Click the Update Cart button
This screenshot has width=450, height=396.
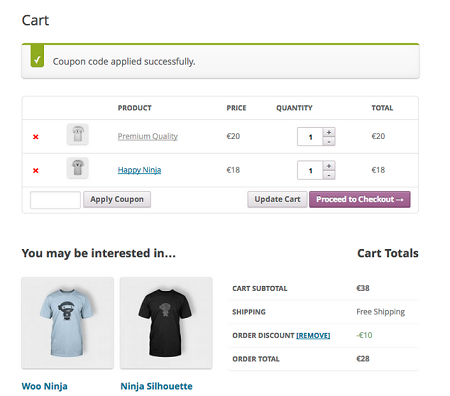pyautogui.click(x=277, y=199)
